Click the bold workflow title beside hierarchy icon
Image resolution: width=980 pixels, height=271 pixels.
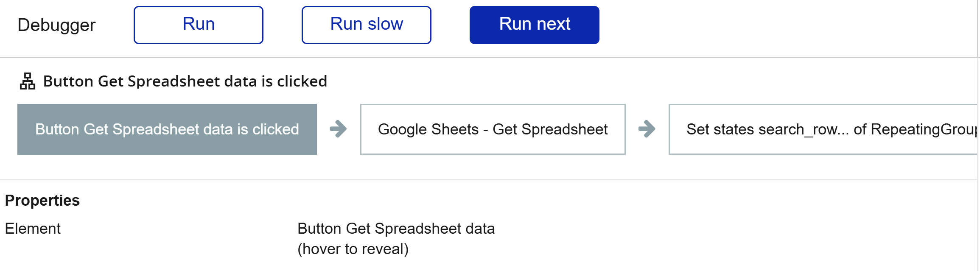185,81
